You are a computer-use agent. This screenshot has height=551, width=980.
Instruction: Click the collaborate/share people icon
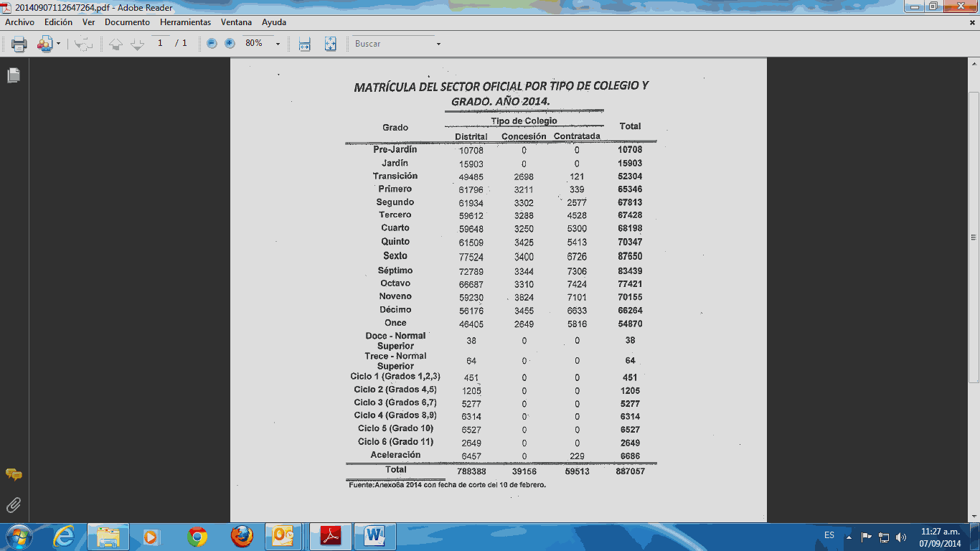pyautogui.click(x=45, y=44)
